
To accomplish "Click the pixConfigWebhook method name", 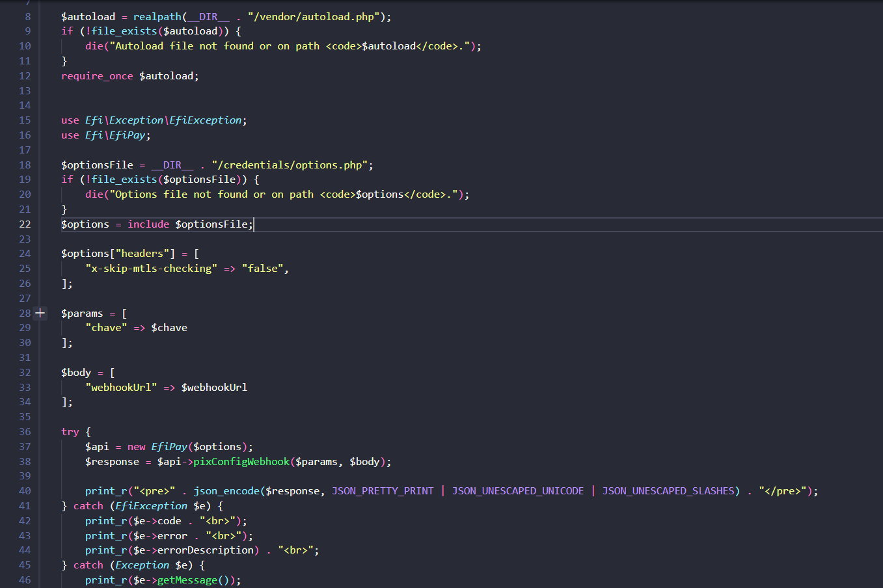I will click(x=241, y=462).
